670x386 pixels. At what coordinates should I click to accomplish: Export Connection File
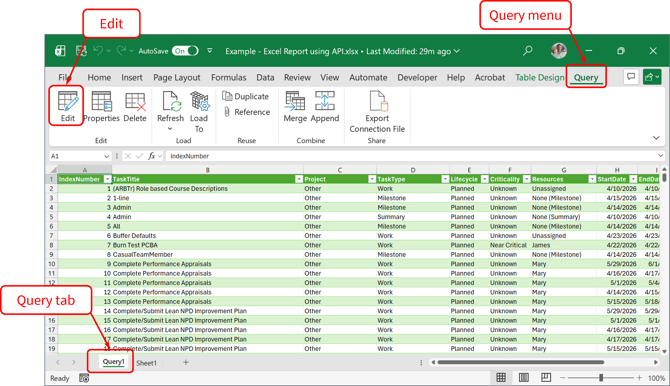[377, 111]
